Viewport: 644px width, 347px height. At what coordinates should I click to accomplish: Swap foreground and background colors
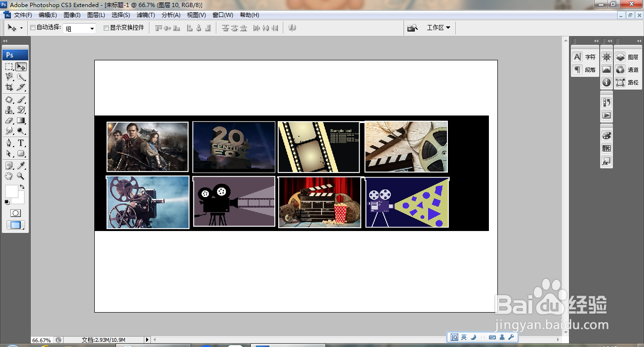coord(22,187)
